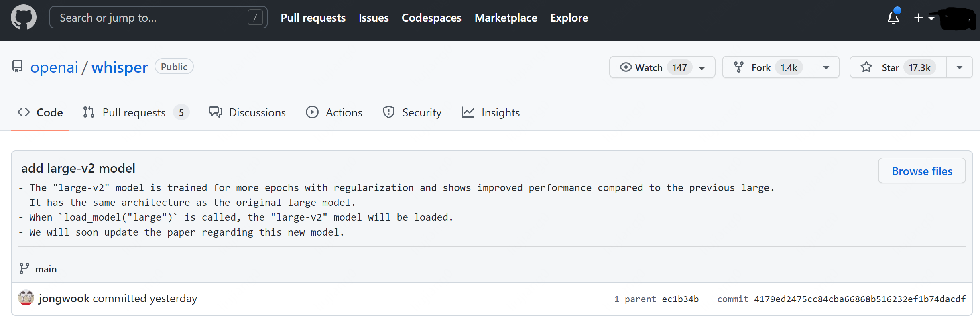Click the line about updating the paper
Screen dimensions: 980x321
click(181, 232)
